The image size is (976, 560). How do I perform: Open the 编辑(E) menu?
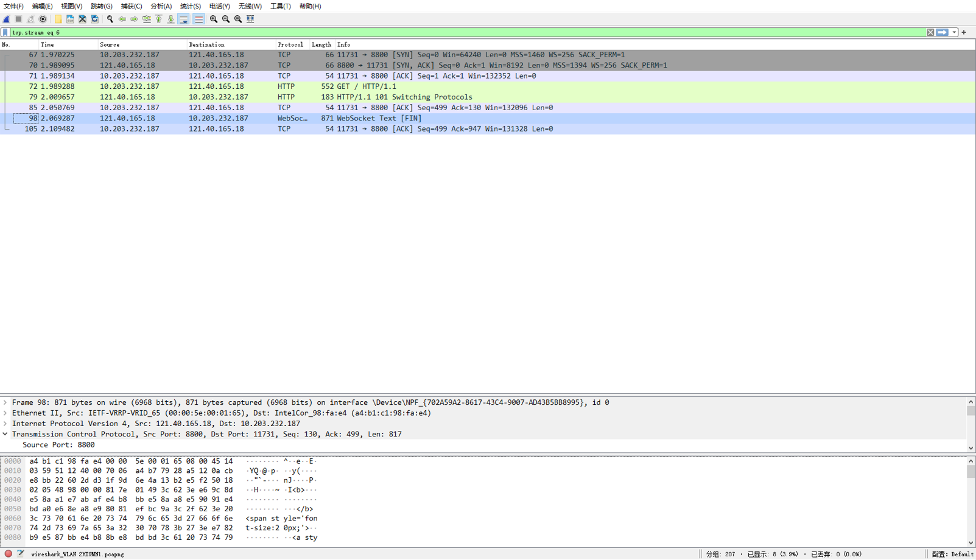[x=42, y=6]
